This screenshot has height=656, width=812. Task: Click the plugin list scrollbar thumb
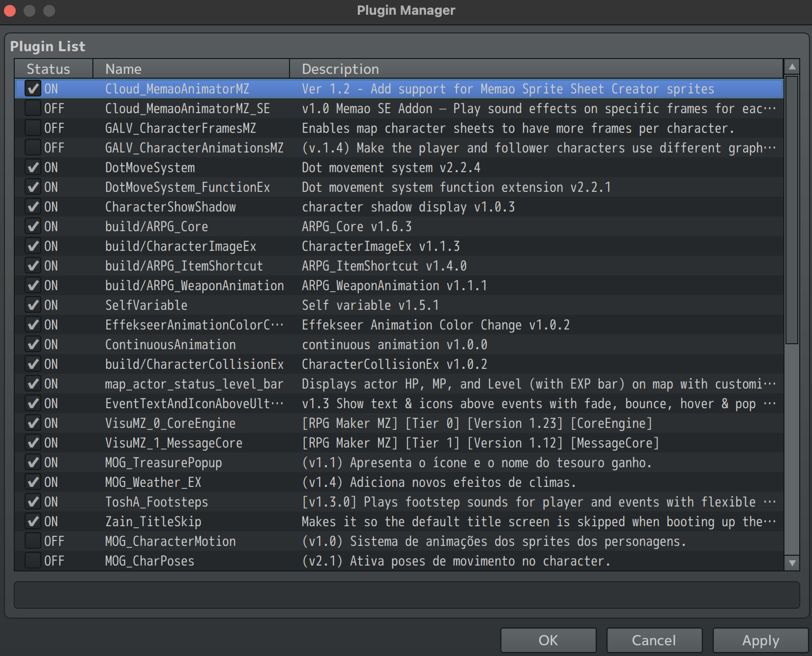792,209
